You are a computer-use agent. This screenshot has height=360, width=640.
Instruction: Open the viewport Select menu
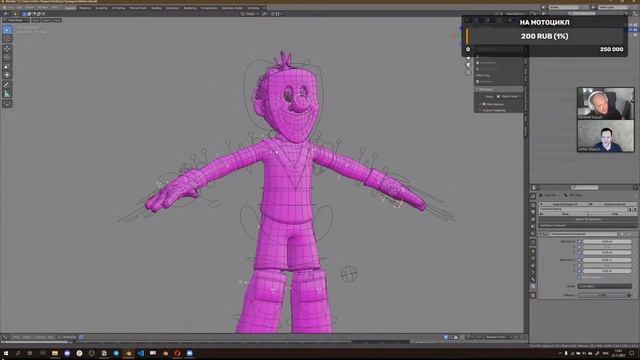point(47,20)
